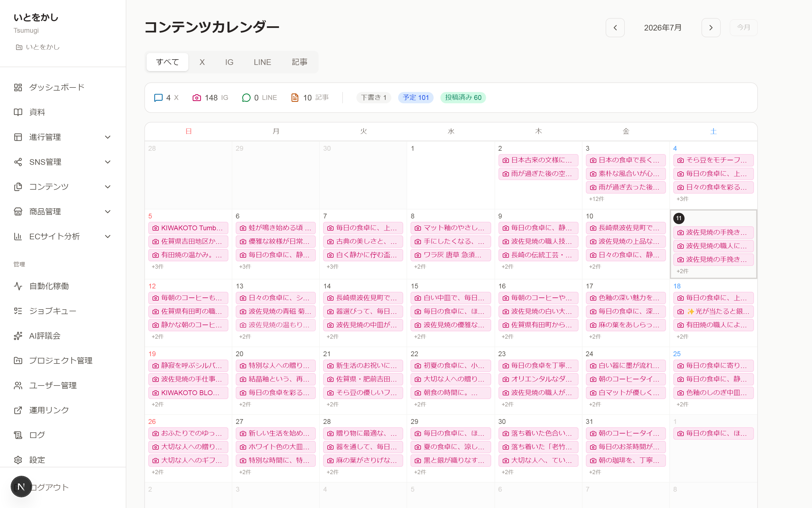Viewport: 812px width, 508px height.
Task: Select the day 11 calendar cell marker
Action: (678, 218)
